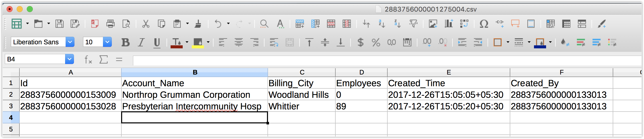
Task: Click Format as Percent icon
Action: pos(376,42)
